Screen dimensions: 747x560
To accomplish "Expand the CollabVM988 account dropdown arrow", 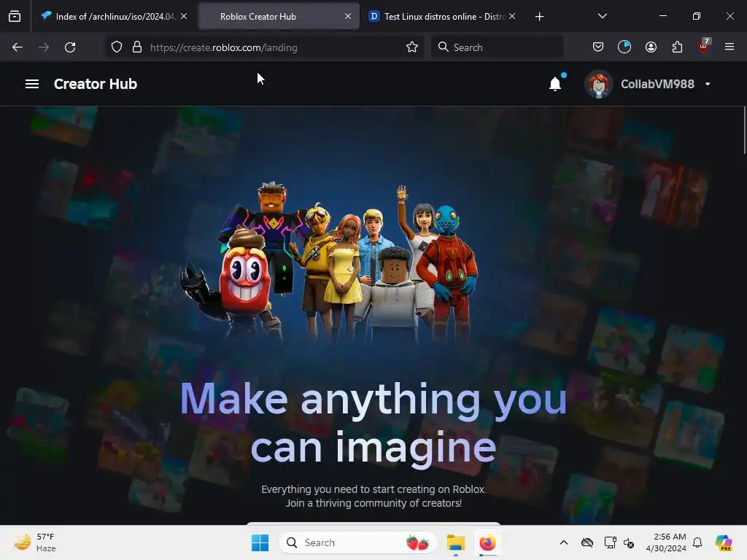I will (x=708, y=84).
